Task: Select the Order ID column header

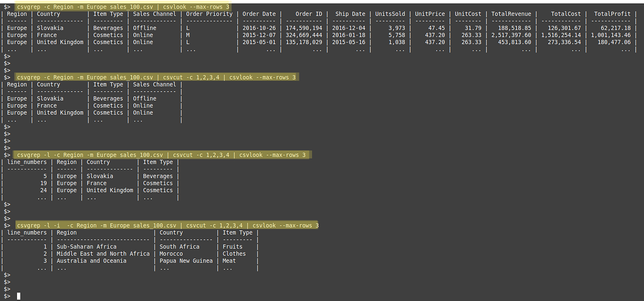Action: (309, 14)
